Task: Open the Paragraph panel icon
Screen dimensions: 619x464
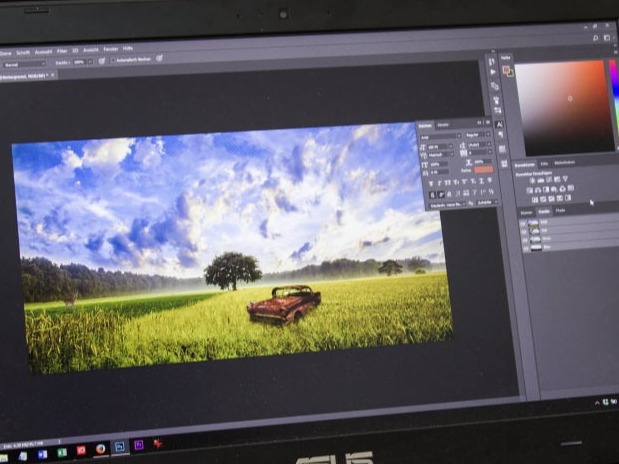Action: 501,135
